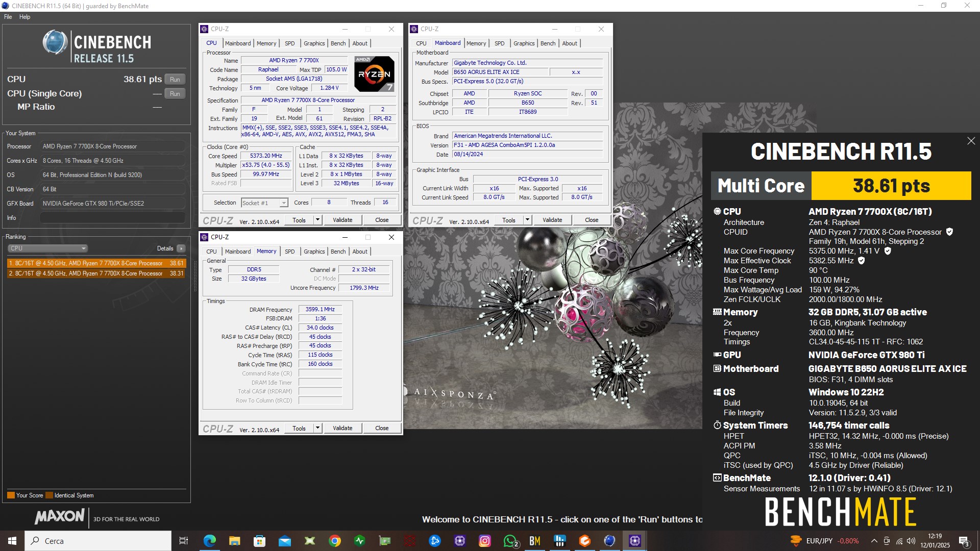Open the notification center icon
This screenshot has height=551, width=980.
(964, 541)
